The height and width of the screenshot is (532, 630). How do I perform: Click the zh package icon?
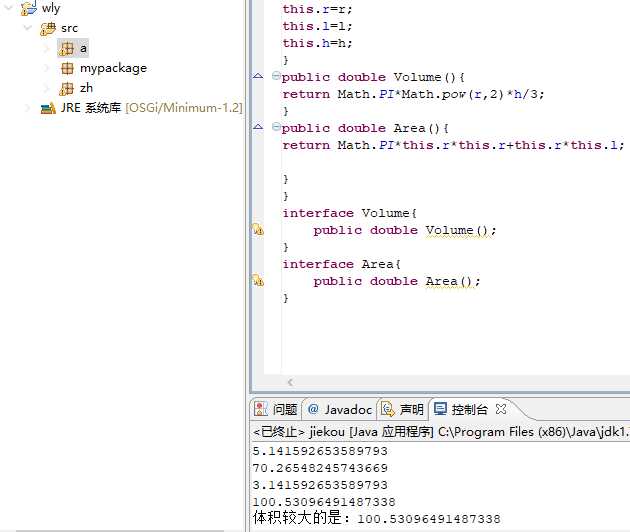coord(67,88)
